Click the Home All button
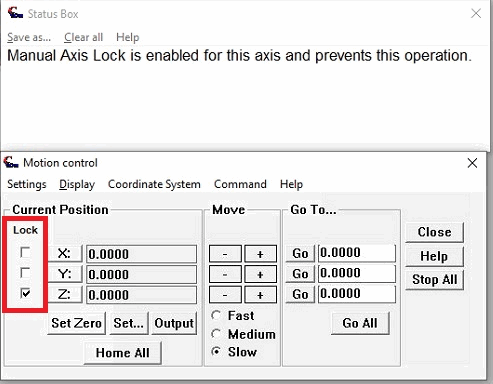Image resolution: width=493 pixels, height=384 pixels. tap(122, 353)
